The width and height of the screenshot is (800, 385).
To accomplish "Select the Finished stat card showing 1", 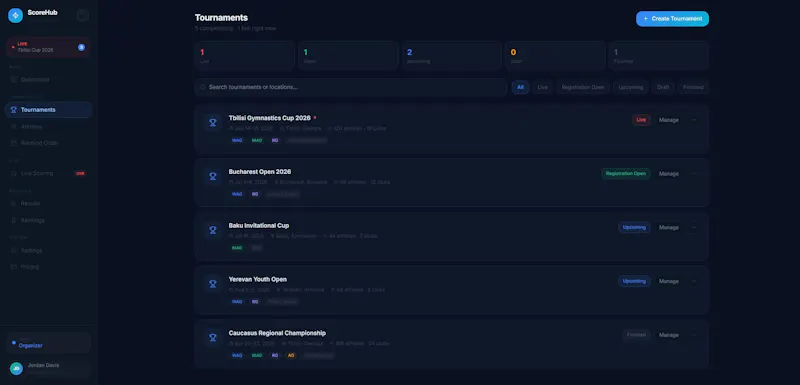I will 659,56.
